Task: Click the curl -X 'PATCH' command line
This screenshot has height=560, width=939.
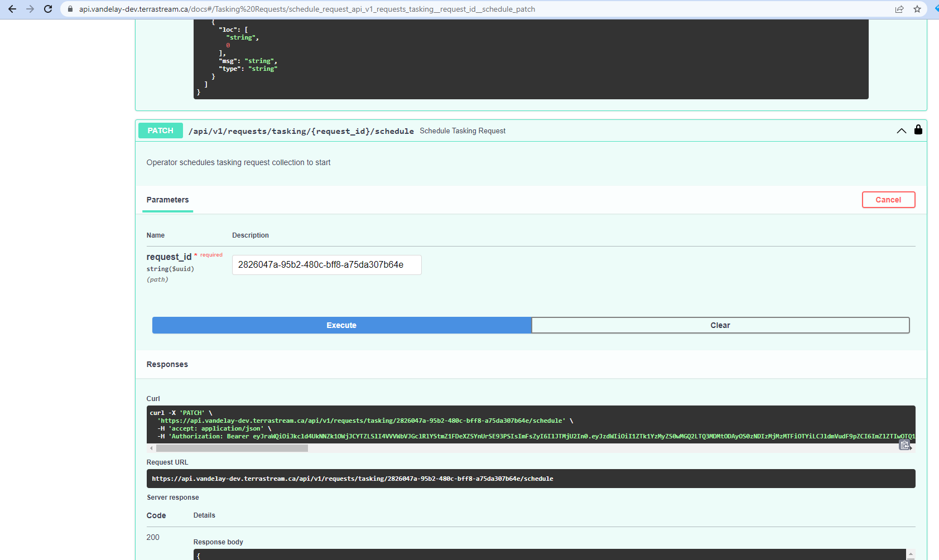Action: (x=181, y=413)
